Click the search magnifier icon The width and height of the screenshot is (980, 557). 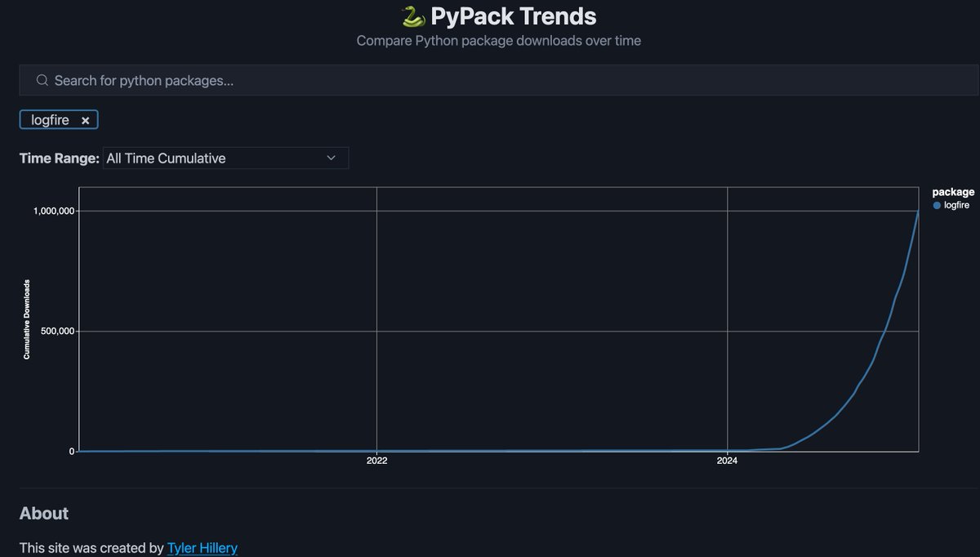[42, 80]
